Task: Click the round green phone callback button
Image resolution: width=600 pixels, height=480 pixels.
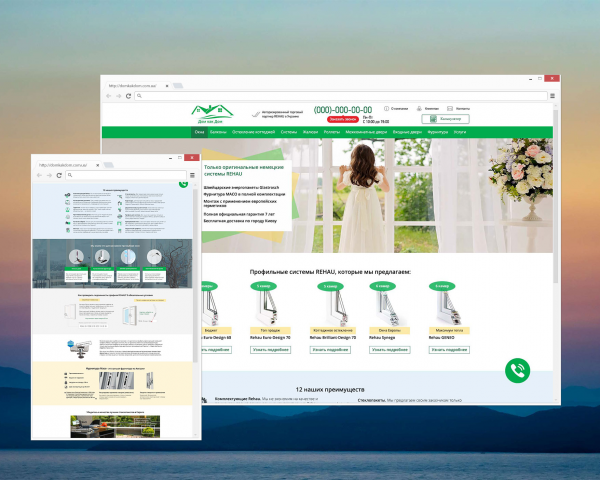Action: click(517, 371)
